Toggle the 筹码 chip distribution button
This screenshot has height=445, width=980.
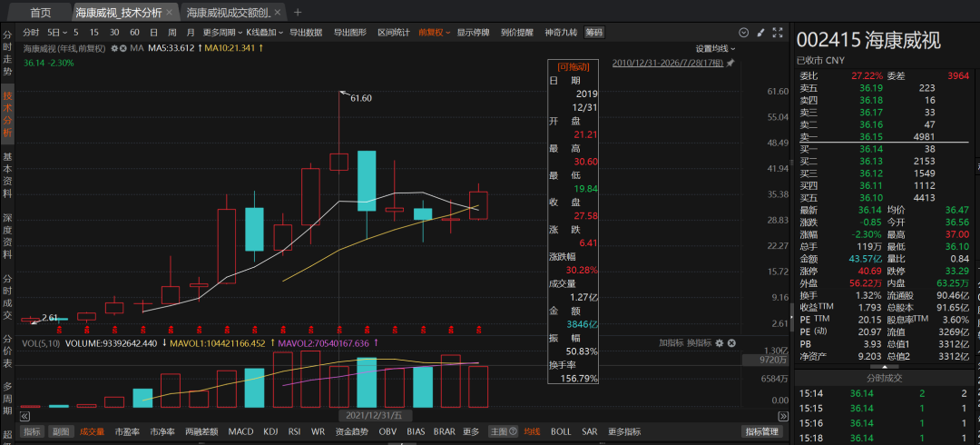pos(593,33)
